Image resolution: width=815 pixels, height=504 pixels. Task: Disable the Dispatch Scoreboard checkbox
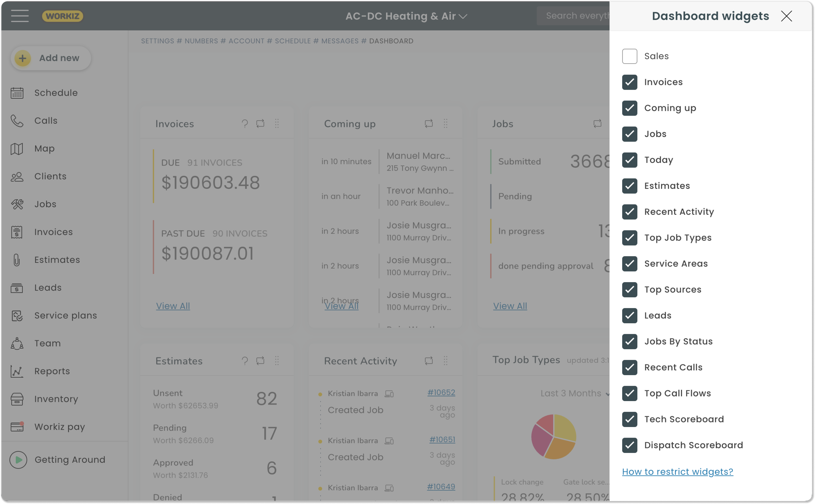click(x=630, y=445)
